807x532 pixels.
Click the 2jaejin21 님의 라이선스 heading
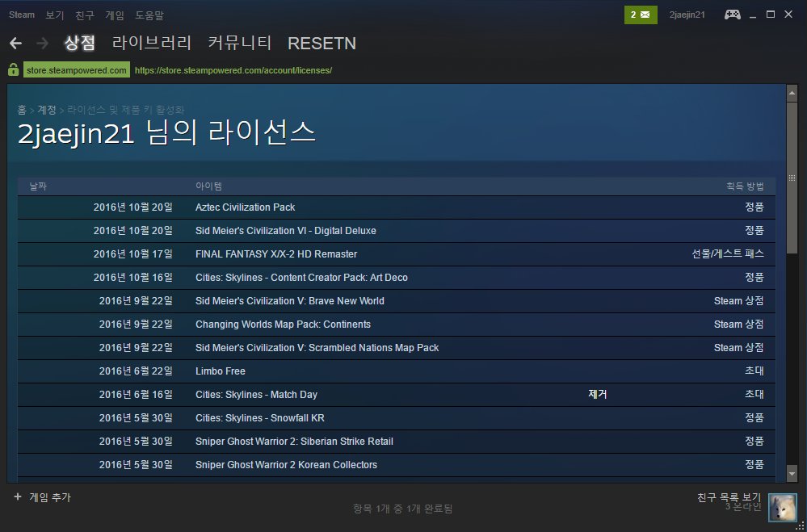(166, 133)
